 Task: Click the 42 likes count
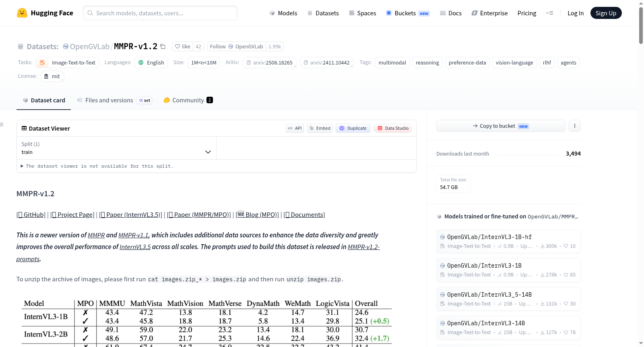(198, 46)
